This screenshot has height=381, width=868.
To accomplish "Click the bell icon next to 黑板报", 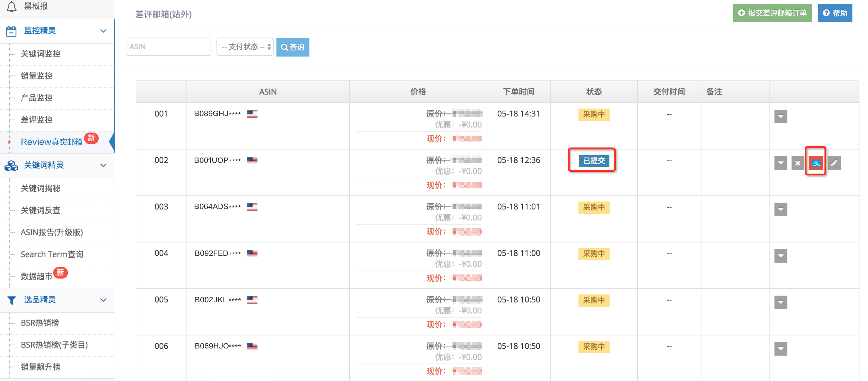I will tap(11, 6).
